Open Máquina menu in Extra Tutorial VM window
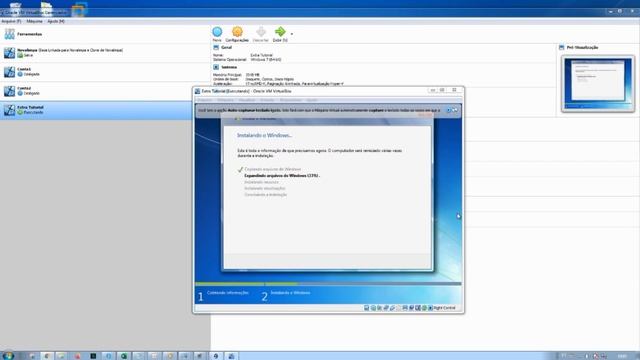Image resolution: width=640 pixels, height=360 pixels. 225,100
